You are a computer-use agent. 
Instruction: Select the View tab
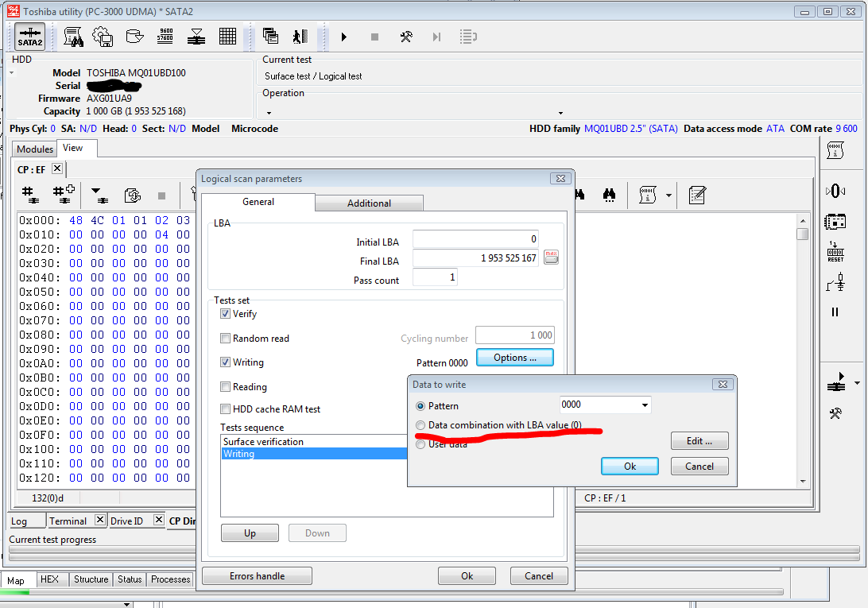coord(72,148)
